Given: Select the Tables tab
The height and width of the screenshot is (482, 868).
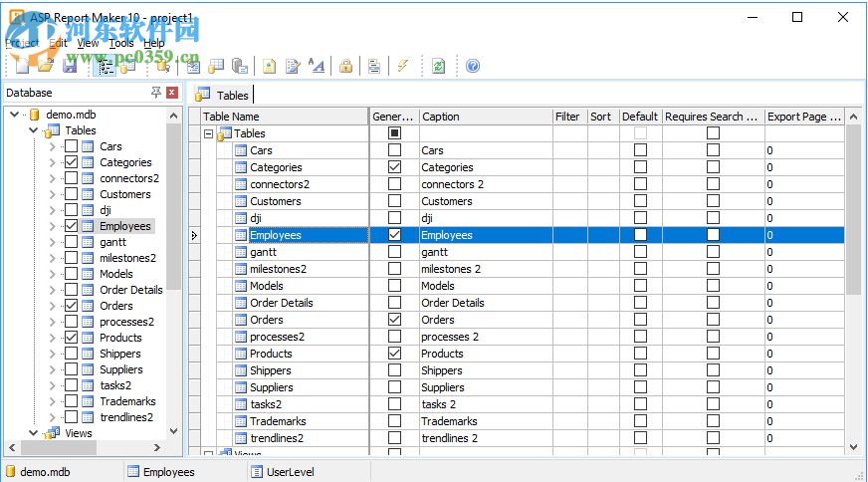Looking at the screenshot, I should 224,96.
